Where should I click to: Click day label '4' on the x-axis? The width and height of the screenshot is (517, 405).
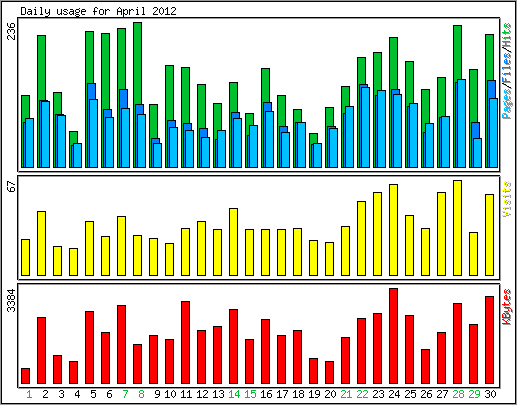[77, 395]
